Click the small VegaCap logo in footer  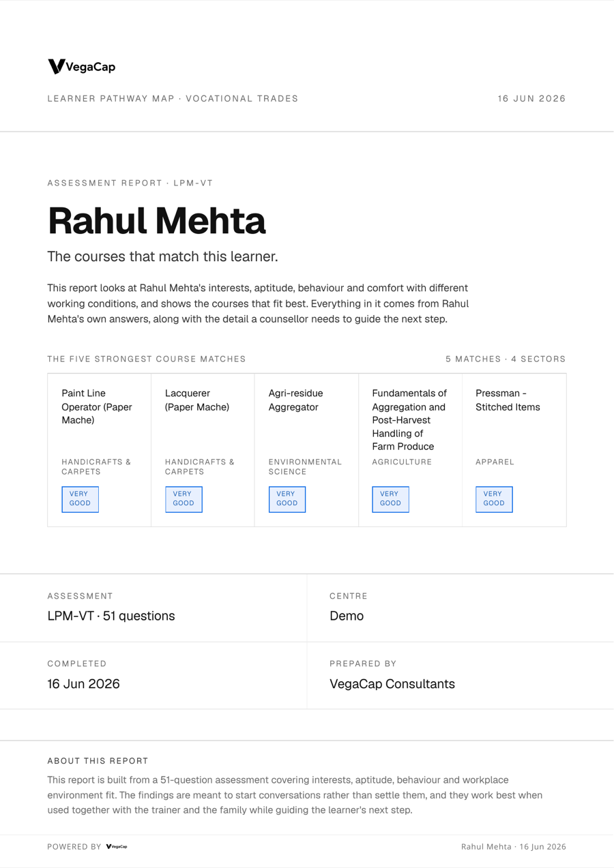(117, 846)
